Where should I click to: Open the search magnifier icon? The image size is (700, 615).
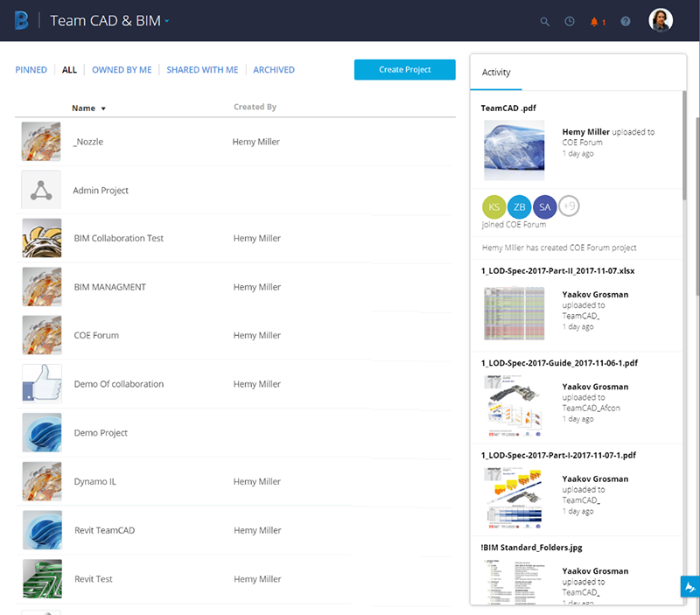pos(544,21)
